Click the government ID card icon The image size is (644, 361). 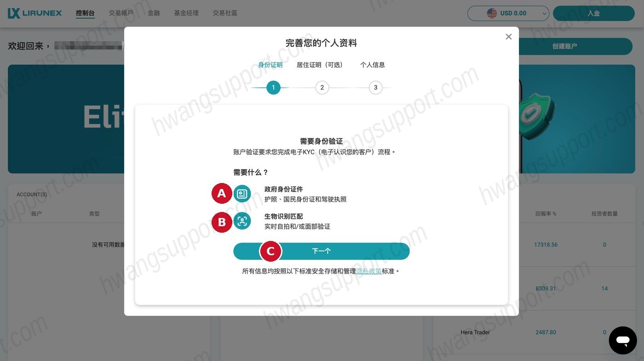click(242, 194)
